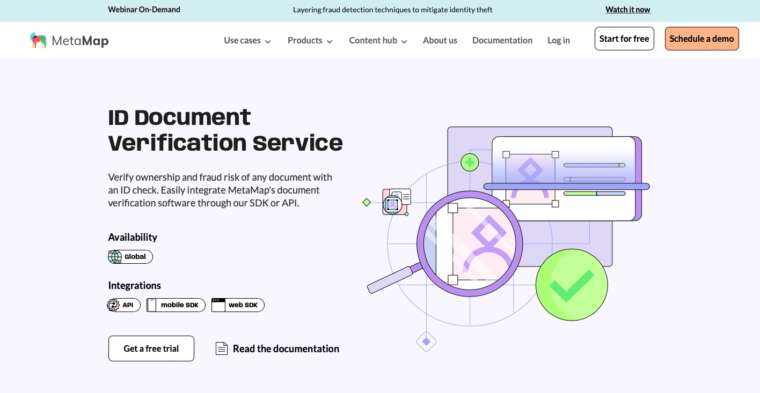Expand the Use cases chevron
The image size is (760, 393).
(x=268, y=41)
